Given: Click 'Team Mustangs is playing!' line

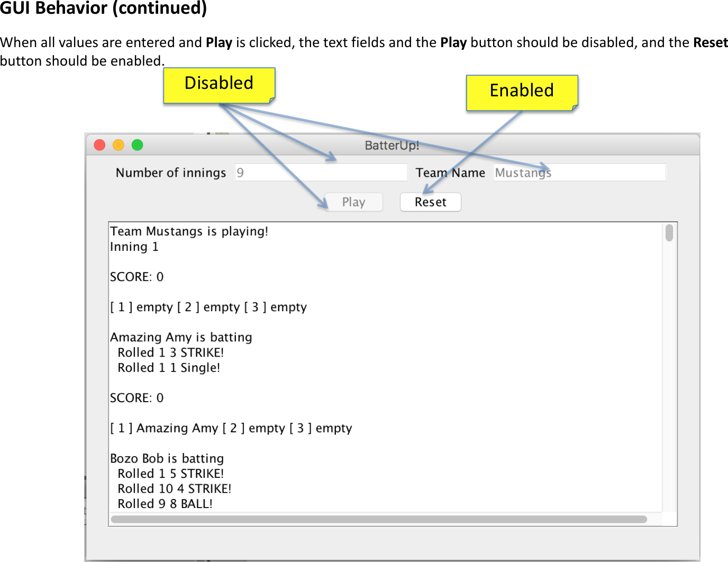Looking at the screenshot, I should tap(189, 231).
